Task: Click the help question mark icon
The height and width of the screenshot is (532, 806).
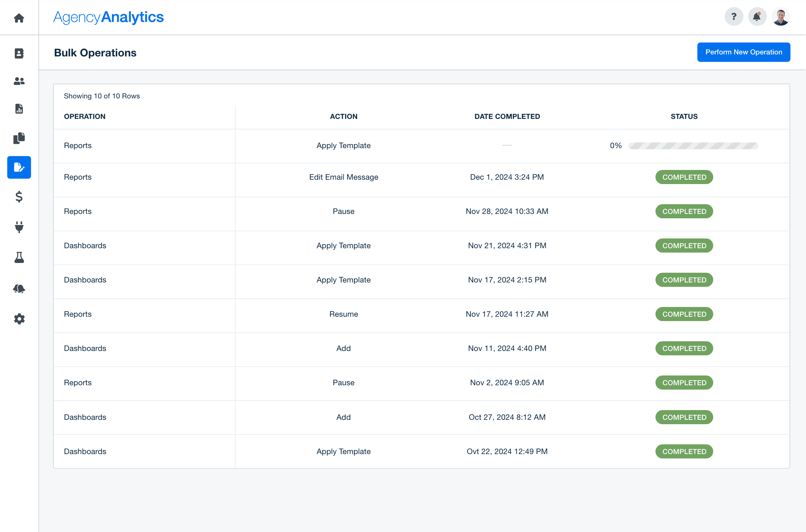Action: coord(734,17)
